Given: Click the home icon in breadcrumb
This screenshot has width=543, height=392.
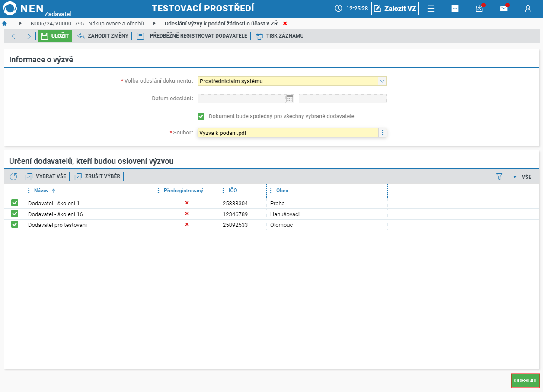Looking at the screenshot, I should pos(5,23).
